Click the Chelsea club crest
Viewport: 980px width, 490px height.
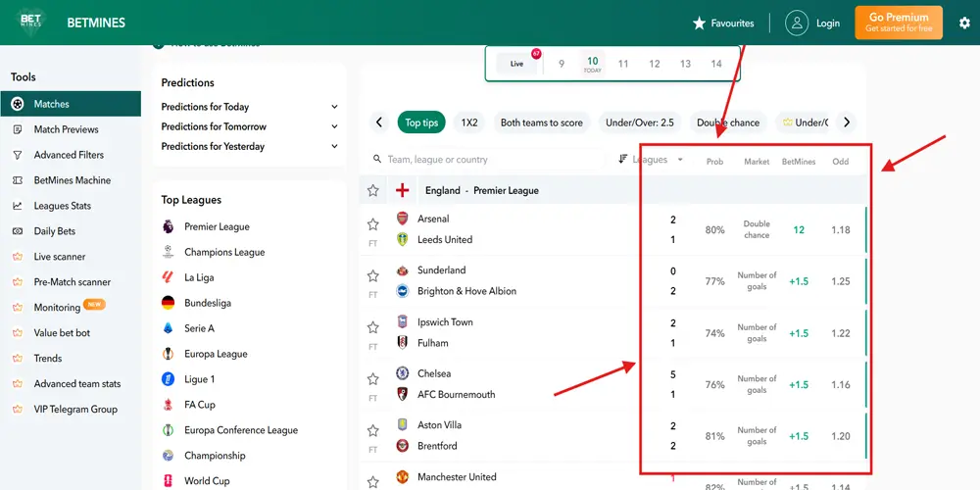click(x=403, y=373)
